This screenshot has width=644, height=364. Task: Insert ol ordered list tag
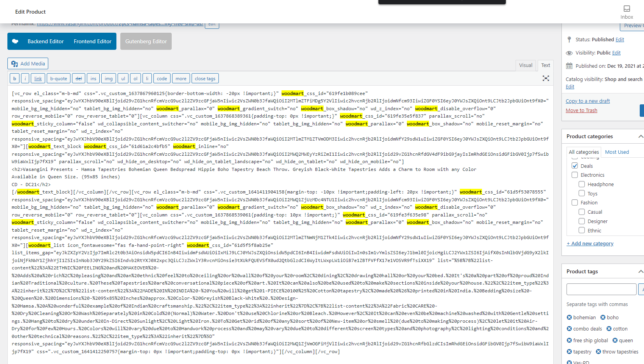pyautogui.click(x=135, y=78)
